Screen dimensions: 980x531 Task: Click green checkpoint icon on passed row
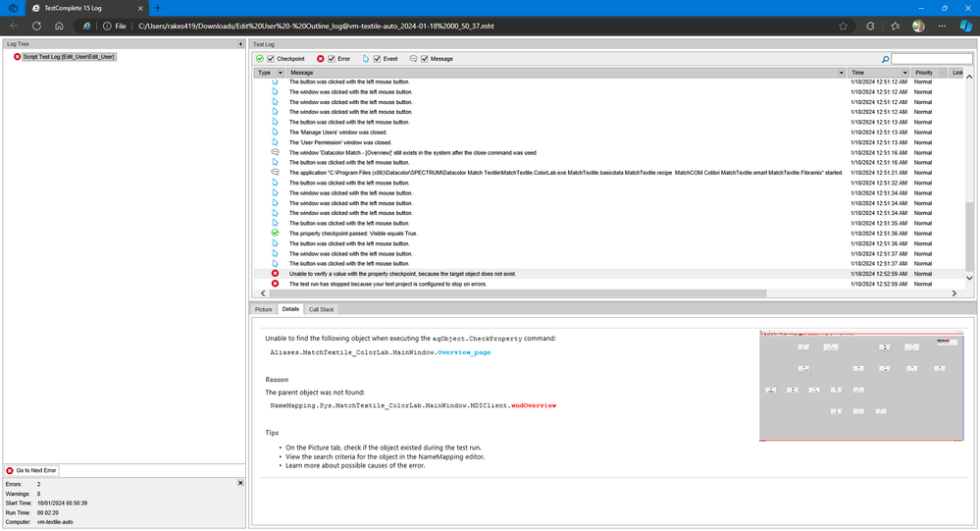pyautogui.click(x=275, y=234)
